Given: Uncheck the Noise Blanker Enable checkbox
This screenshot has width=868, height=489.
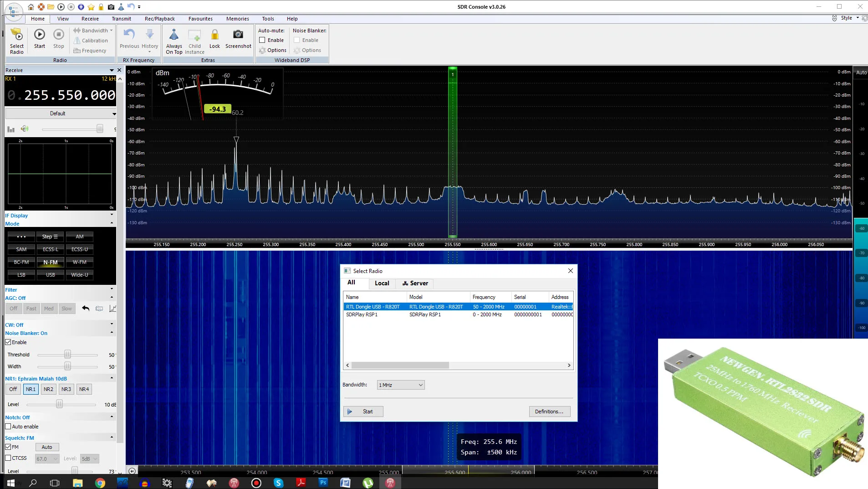Looking at the screenshot, I should tap(8, 342).
